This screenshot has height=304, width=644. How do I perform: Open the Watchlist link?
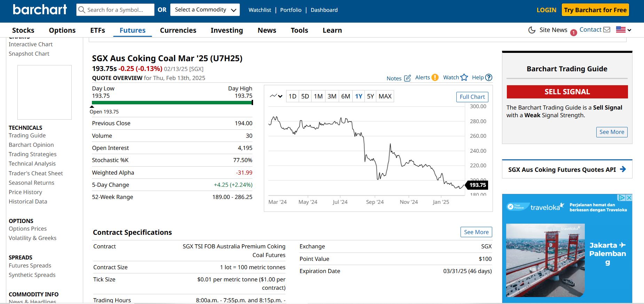pos(260,10)
